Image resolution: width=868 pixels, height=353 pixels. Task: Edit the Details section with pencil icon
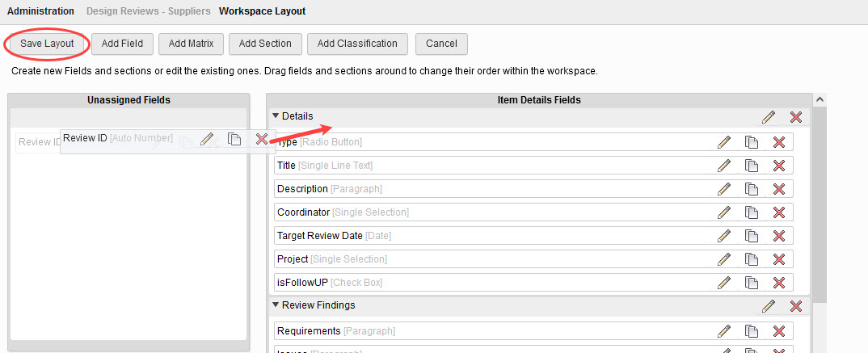click(x=769, y=117)
